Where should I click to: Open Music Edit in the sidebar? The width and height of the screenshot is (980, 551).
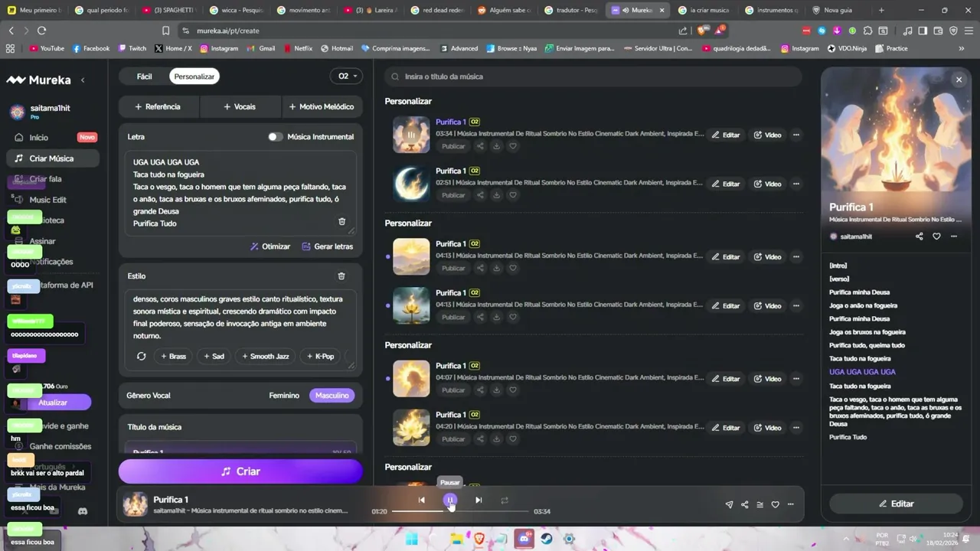pos(52,200)
